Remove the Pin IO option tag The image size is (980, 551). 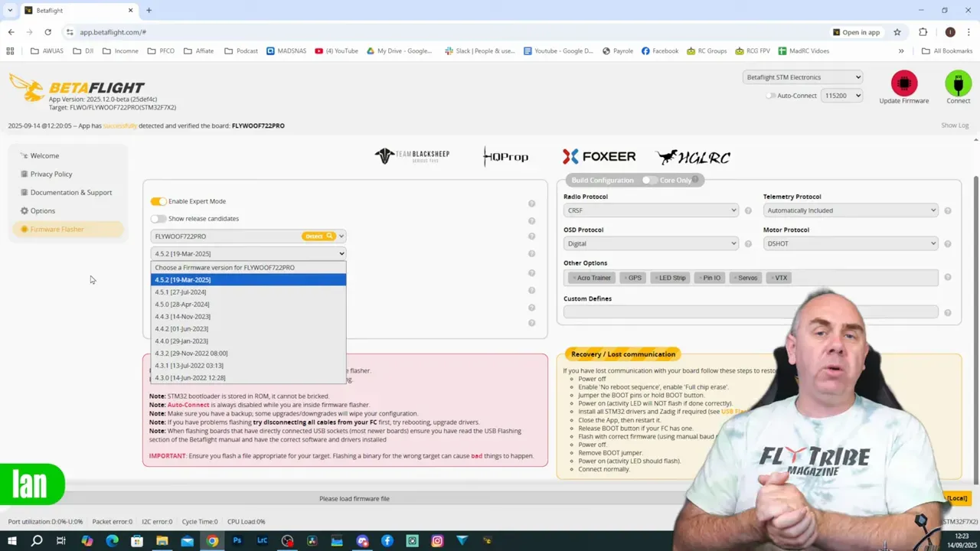click(699, 278)
